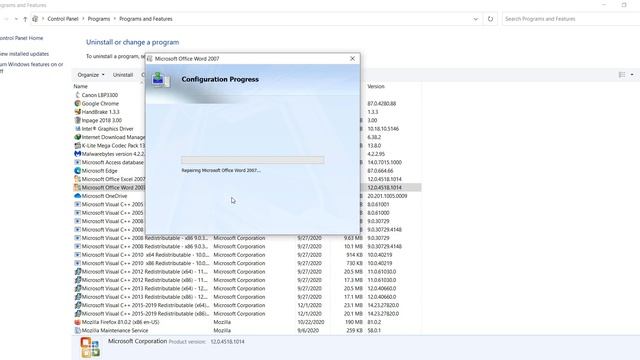Click Microsoft Corporation in details pane

138,341
